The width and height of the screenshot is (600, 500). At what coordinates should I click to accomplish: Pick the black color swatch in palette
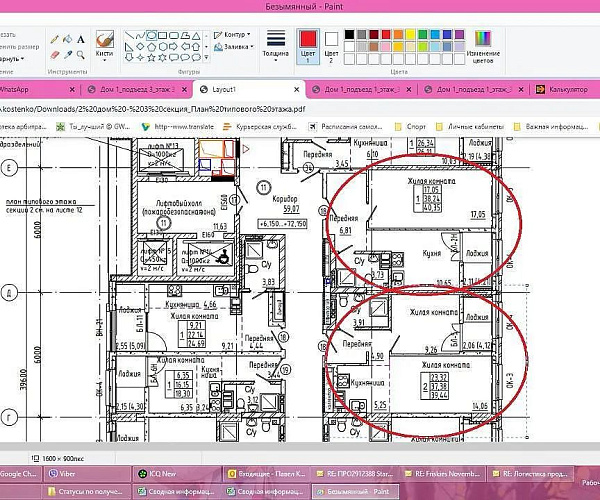pos(348,33)
